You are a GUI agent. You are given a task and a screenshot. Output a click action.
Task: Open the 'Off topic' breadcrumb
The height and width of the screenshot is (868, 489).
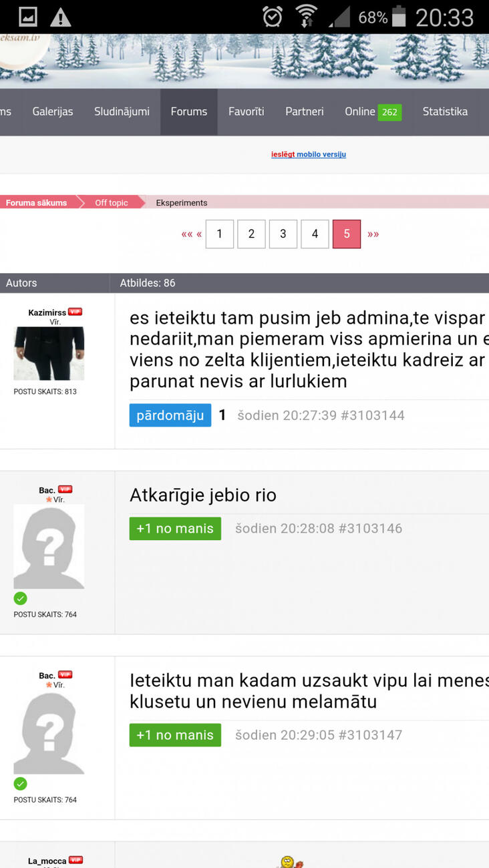point(111,202)
